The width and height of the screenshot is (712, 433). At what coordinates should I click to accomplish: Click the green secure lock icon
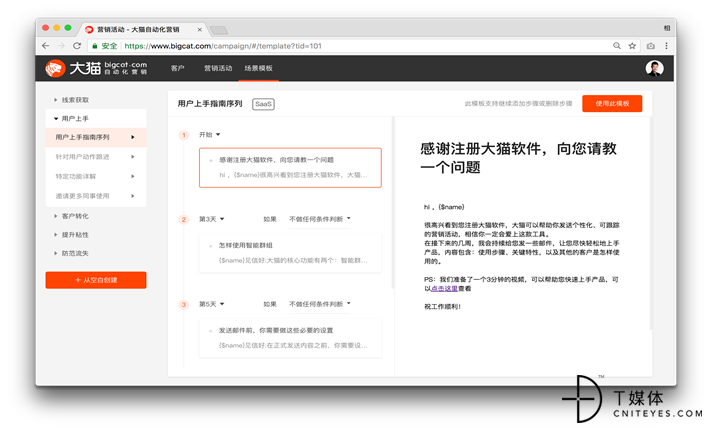tap(95, 46)
